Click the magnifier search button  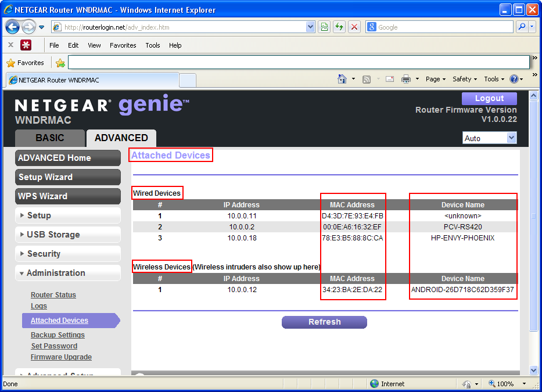[522, 27]
